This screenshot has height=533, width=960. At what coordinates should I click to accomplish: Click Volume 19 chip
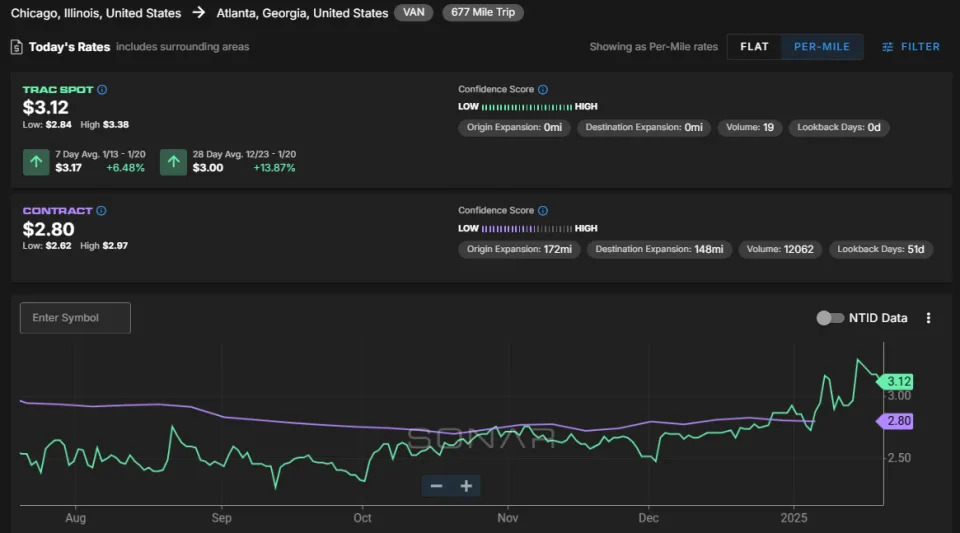point(750,127)
